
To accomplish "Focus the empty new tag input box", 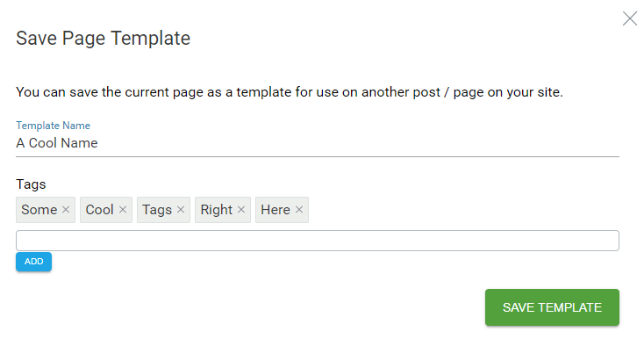I will 318,241.
